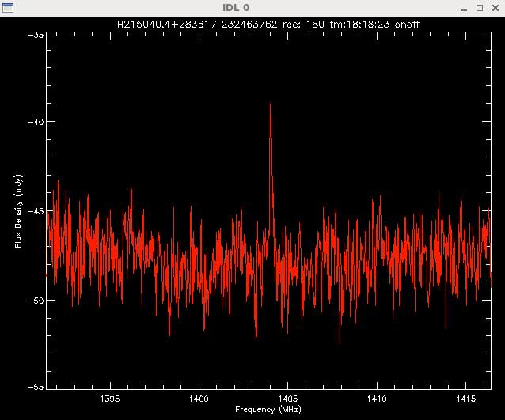Open the window menu icon in title bar
The image size is (505, 420).
tap(7, 7)
